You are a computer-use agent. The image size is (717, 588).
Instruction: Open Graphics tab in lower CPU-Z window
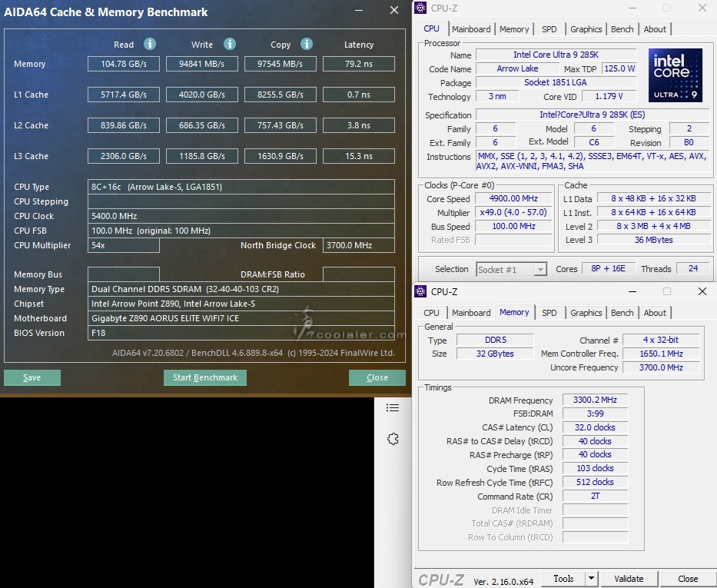pyautogui.click(x=586, y=313)
